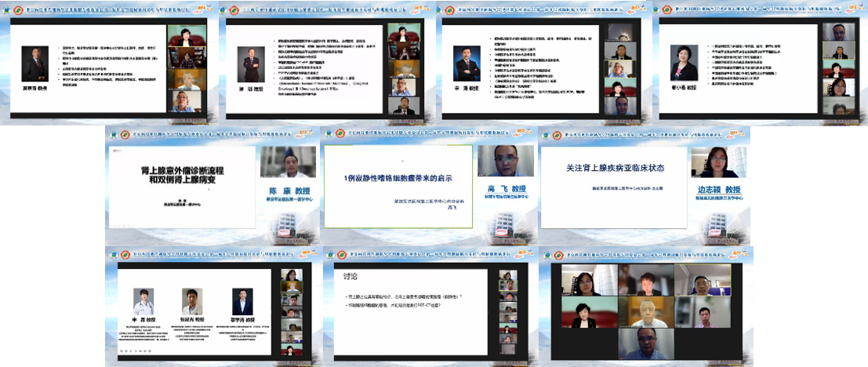
Task: Click the 讨论 heading on discussion slide
Action: point(350,276)
